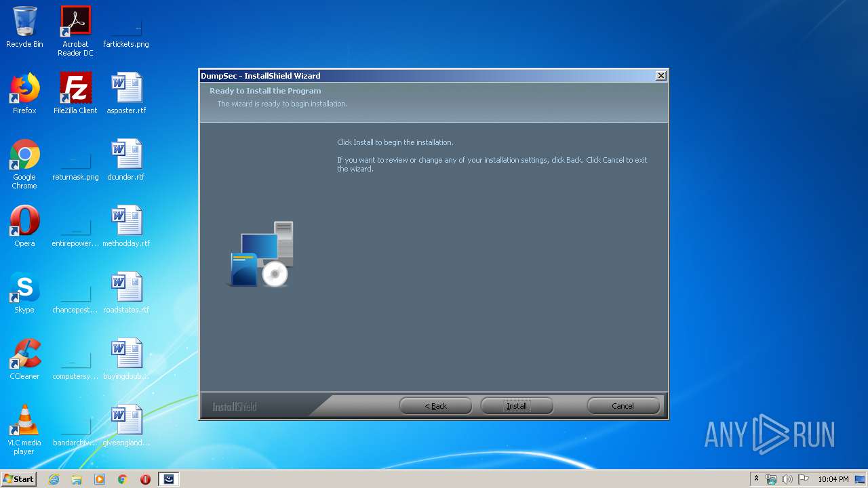Show hidden tray icons arrow

(x=756, y=479)
